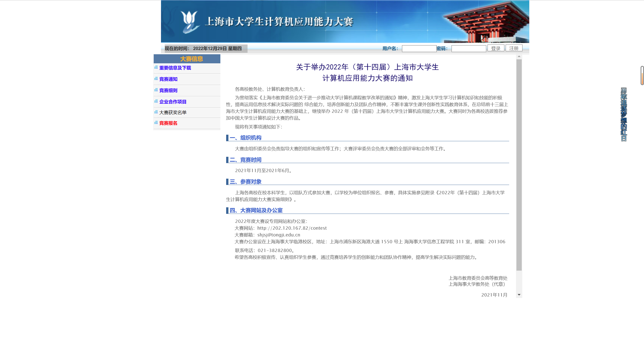Click the dotted bullet icon beside 竞赛报名
Screen dimensions: 644x345
[x=156, y=123]
